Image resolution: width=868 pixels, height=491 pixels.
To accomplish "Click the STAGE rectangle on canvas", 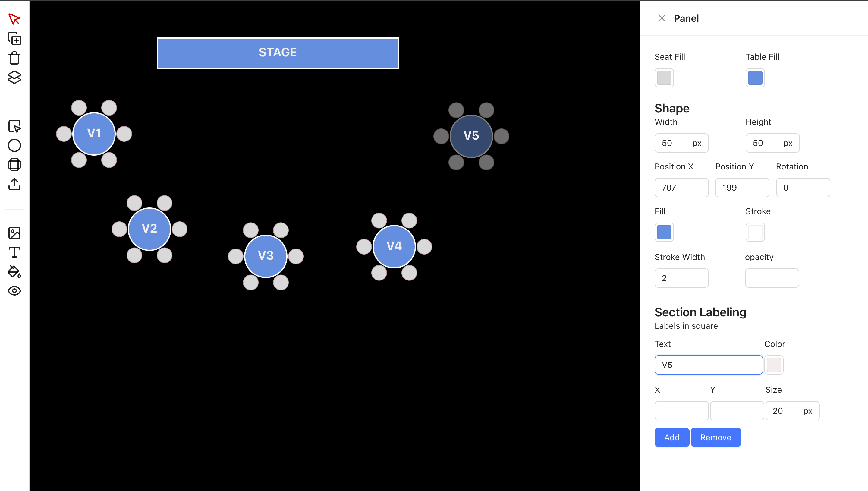I will tap(278, 53).
